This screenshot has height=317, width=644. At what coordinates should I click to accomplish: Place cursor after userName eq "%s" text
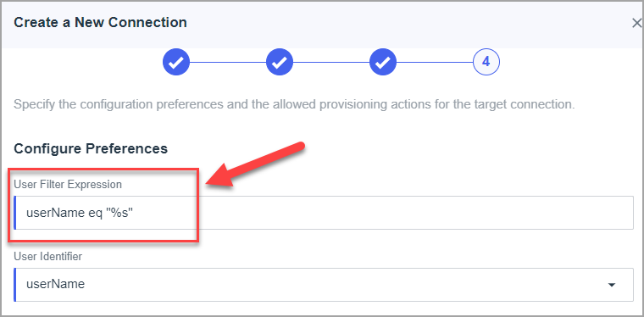click(135, 213)
